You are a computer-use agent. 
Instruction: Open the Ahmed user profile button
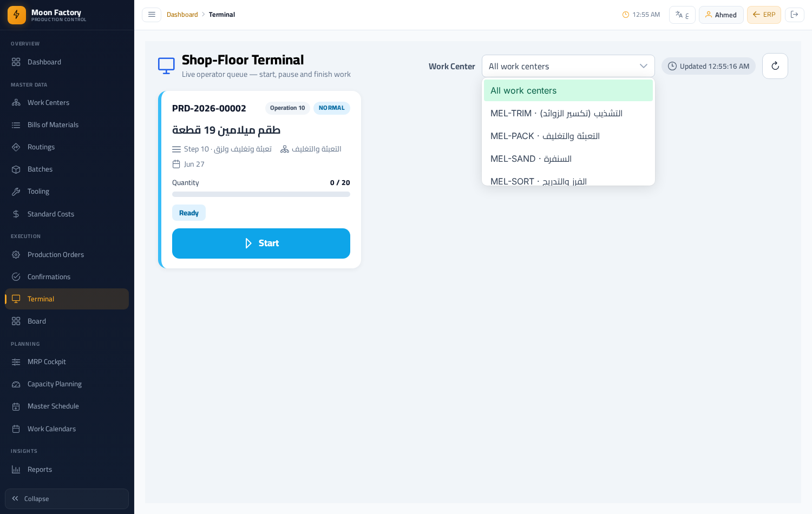pos(721,15)
